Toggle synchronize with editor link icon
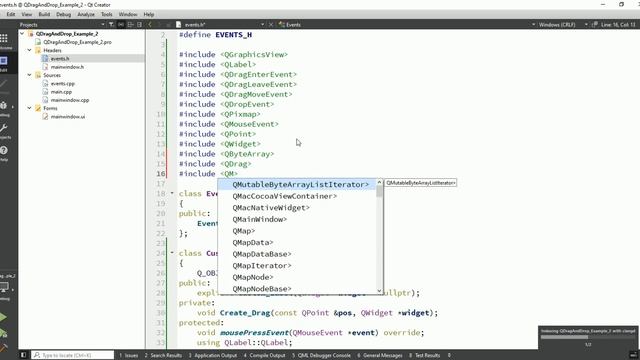Screen dimensions: 640x360 click(x=121, y=25)
